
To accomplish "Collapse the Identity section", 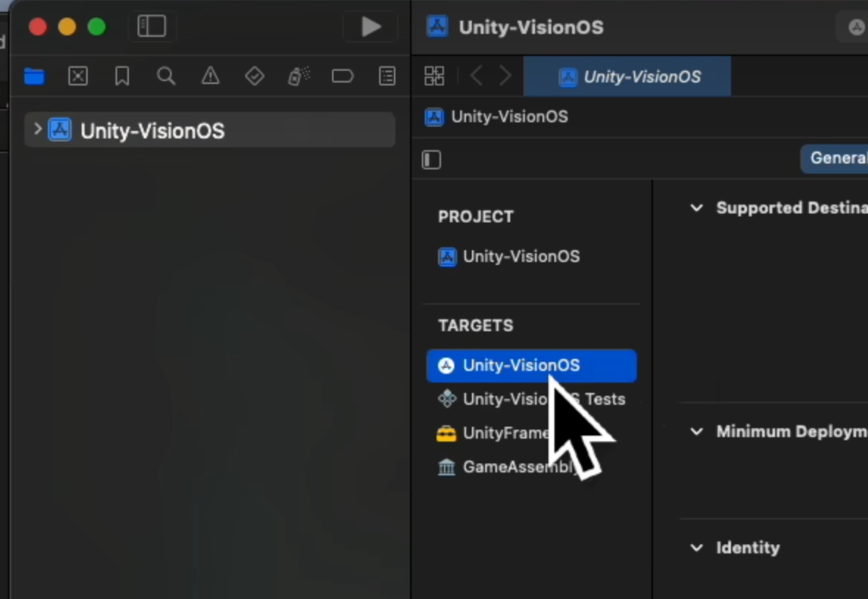I will pos(696,547).
